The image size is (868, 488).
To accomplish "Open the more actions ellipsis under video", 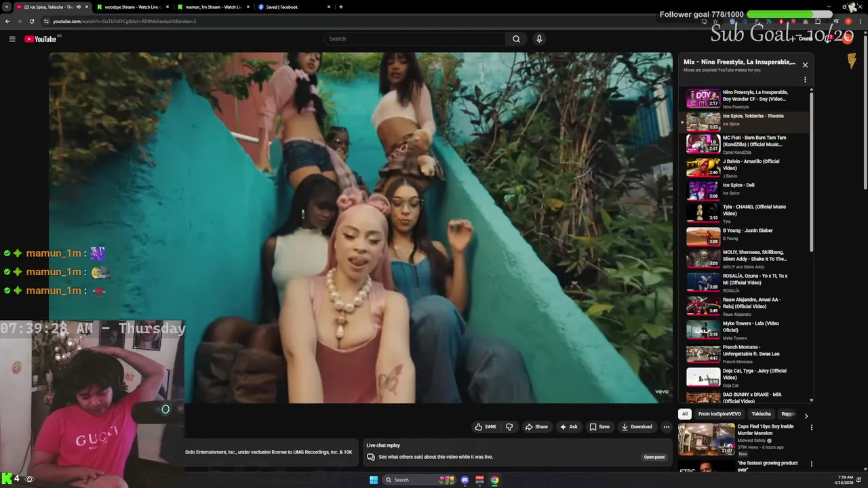I will point(667,427).
